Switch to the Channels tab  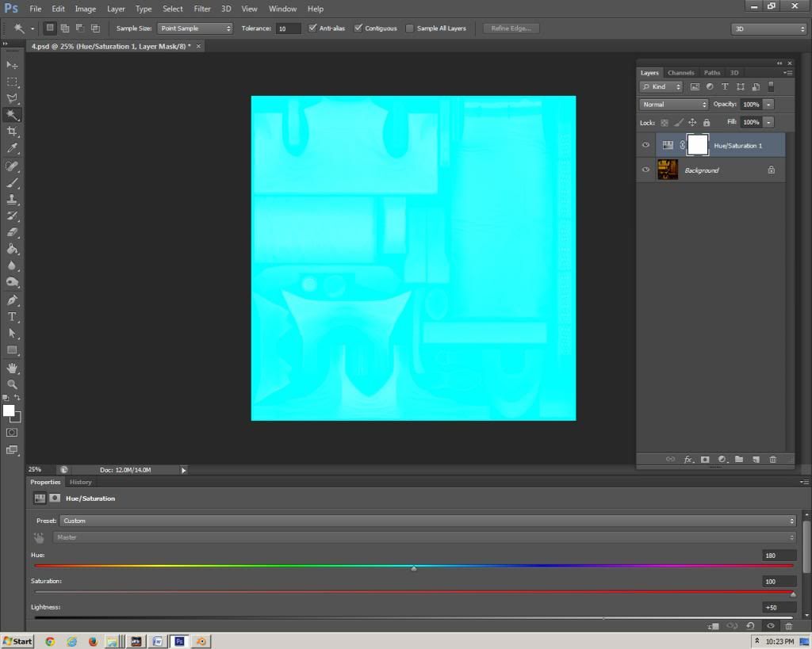pyautogui.click(x=680, y=73)
